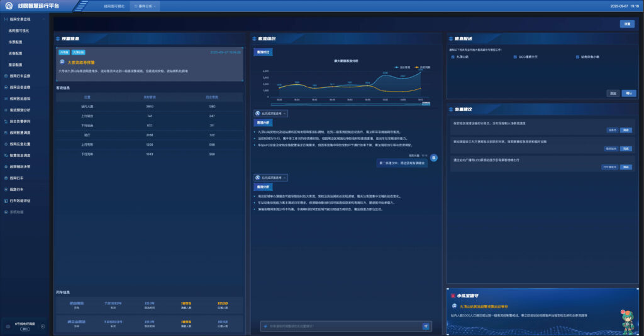Click the 线网应急处置 sidebar icon

5,144
